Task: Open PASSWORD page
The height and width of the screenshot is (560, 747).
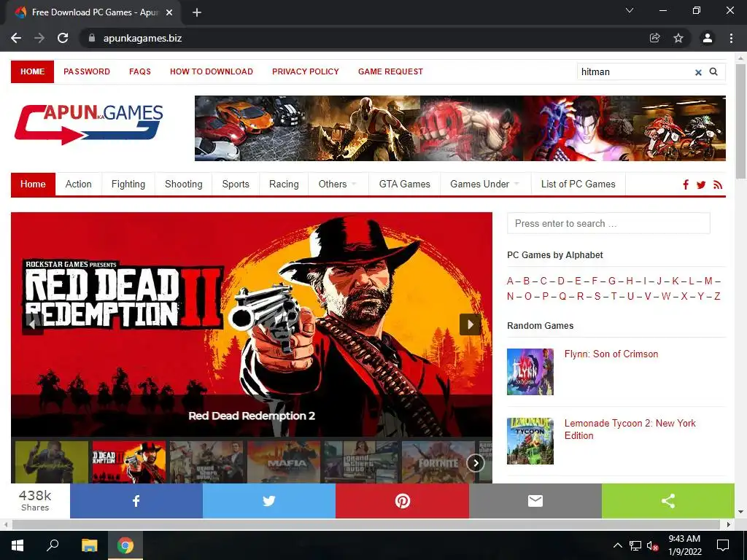Action: click(87, 71)
